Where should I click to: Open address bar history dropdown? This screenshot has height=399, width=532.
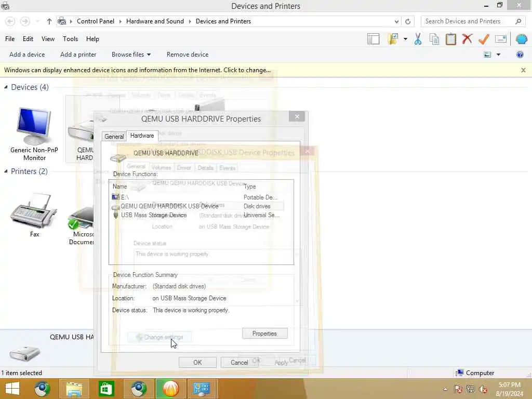point(396,21)
